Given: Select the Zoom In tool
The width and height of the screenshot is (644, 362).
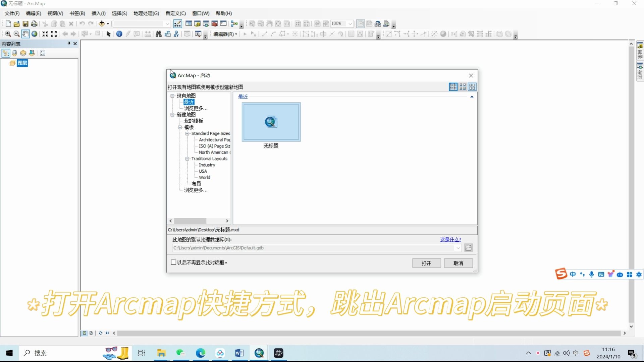Looking at the screenshot, I should pyautogui.click(x=8, y=34).
